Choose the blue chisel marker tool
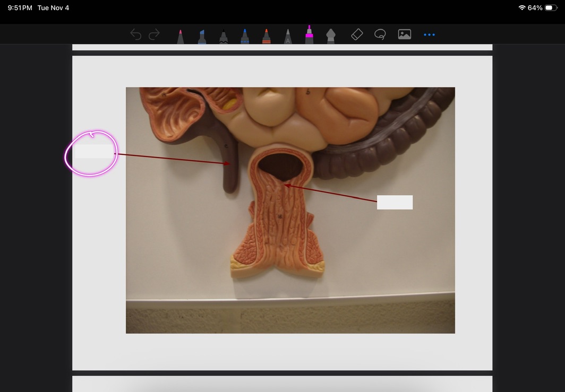565x392 pixels. (202, 37)
